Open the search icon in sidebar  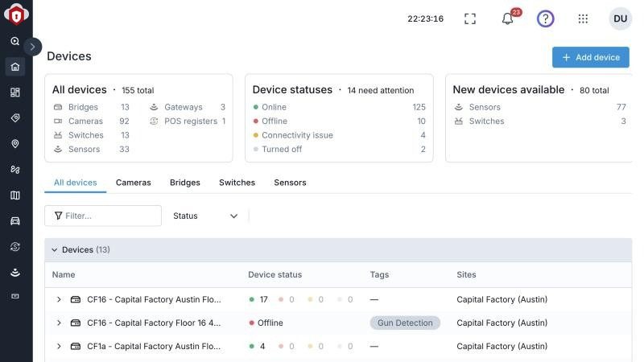tap(15, 41)
